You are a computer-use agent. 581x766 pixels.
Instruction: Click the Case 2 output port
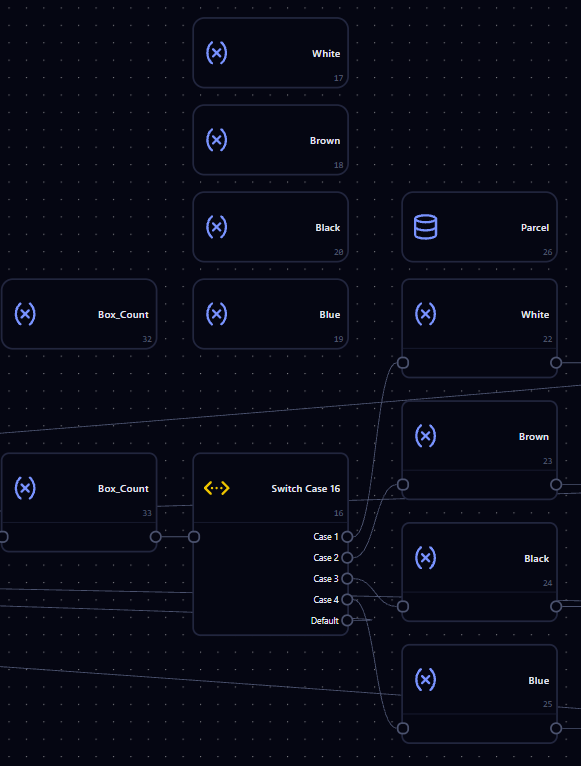point(347,557)
